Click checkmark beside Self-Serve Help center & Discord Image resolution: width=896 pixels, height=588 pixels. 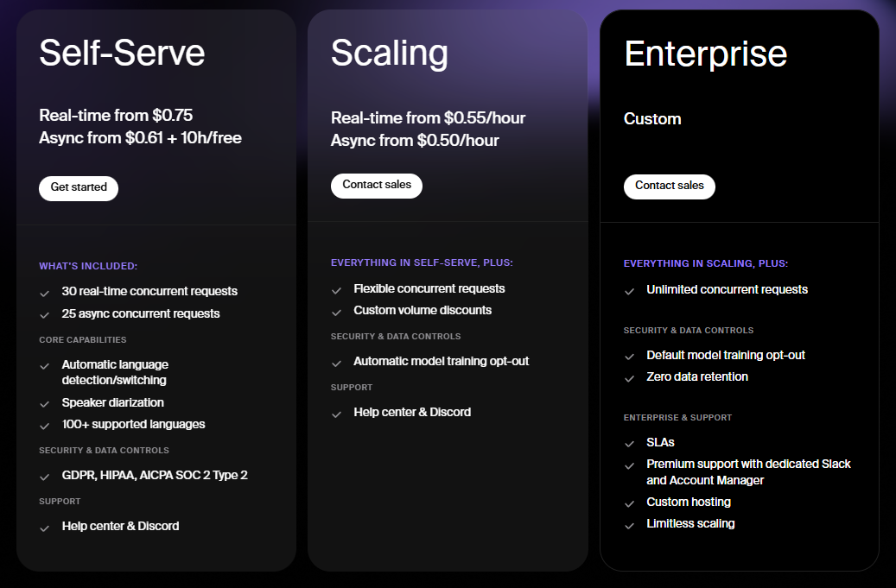pyautogui.click(x=45, y=528)
